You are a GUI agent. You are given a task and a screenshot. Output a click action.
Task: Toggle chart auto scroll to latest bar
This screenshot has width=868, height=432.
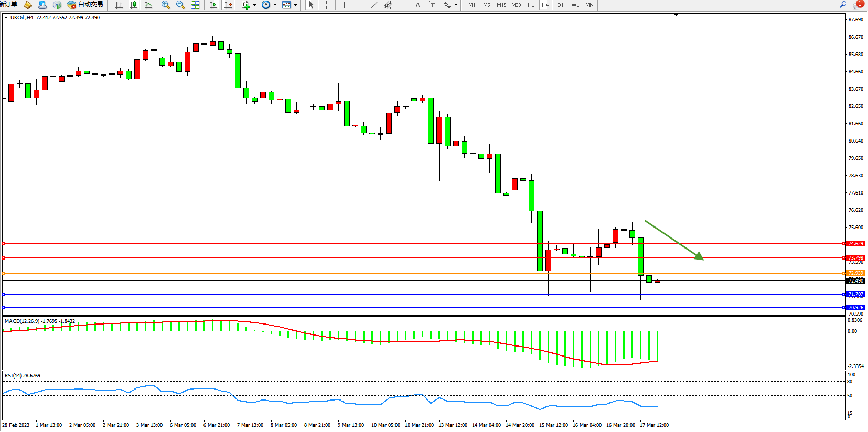(213, 5)
